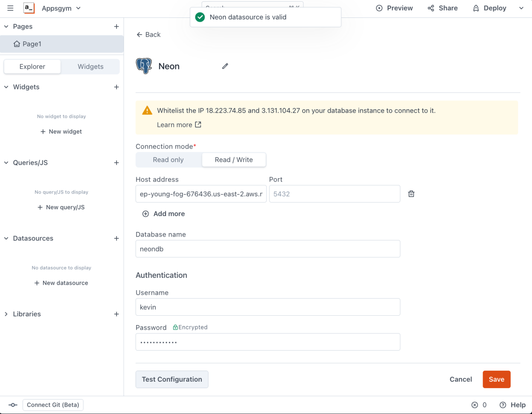532x414 pixels.
Task: Select Read only connection mode
Action: (169, 160)
